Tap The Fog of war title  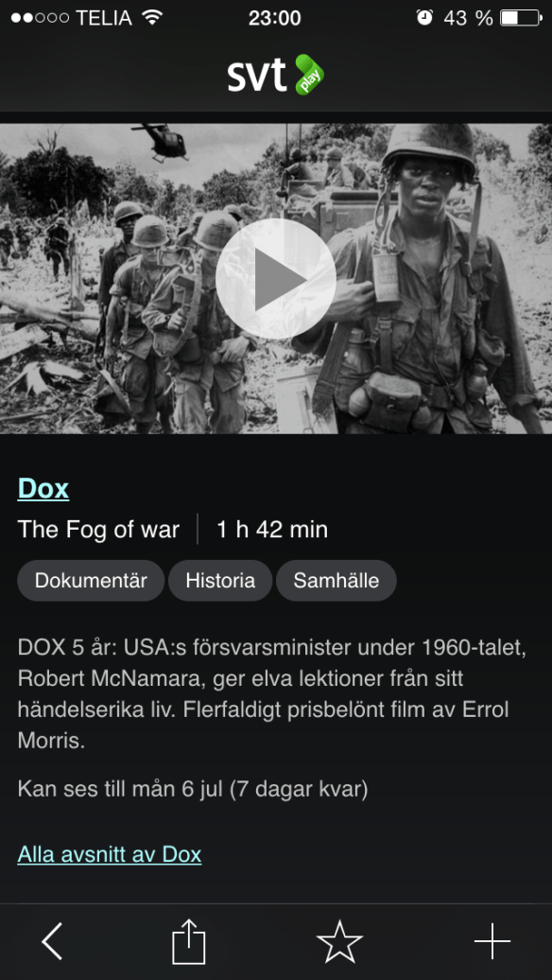pyautogui.click(x=98, y=530)
